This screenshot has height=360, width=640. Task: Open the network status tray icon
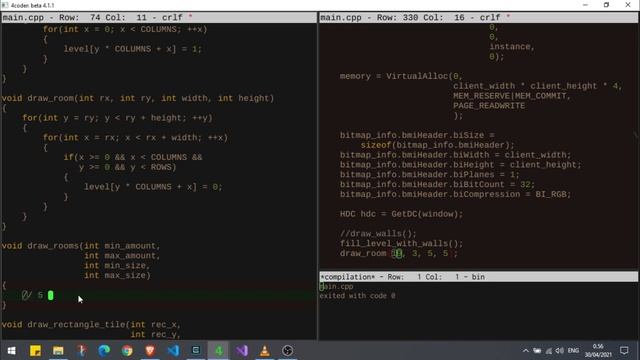coord(549,351)
